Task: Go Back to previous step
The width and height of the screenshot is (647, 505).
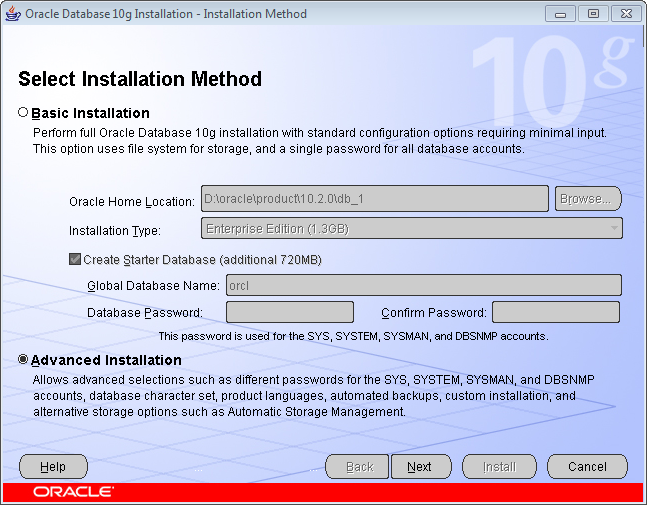Action: 357,467
